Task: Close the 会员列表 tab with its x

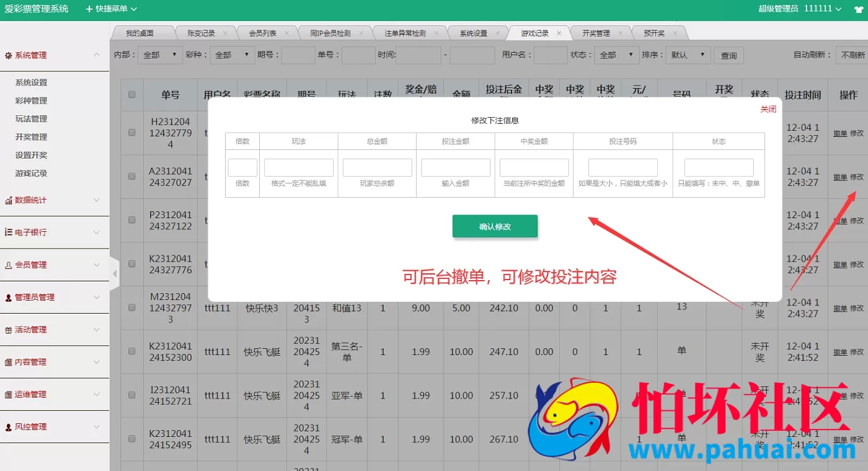Action: point(287,33)
